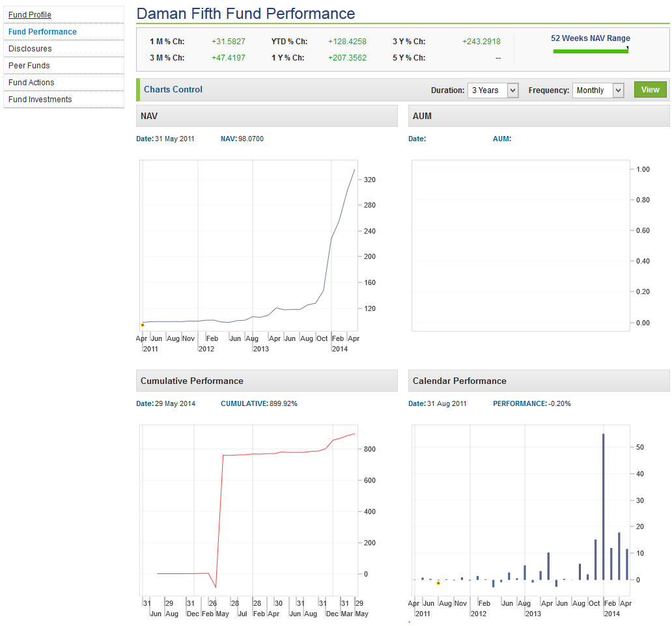Click the AUM panel header
This screenshot has width=672, height=626.
tap(539, 116)
